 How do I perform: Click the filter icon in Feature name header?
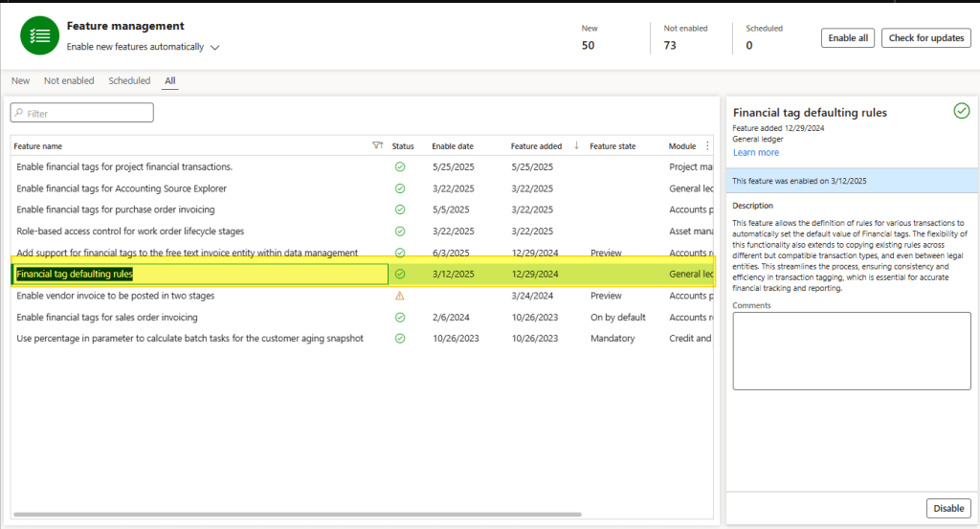click(x=377, y=146)
